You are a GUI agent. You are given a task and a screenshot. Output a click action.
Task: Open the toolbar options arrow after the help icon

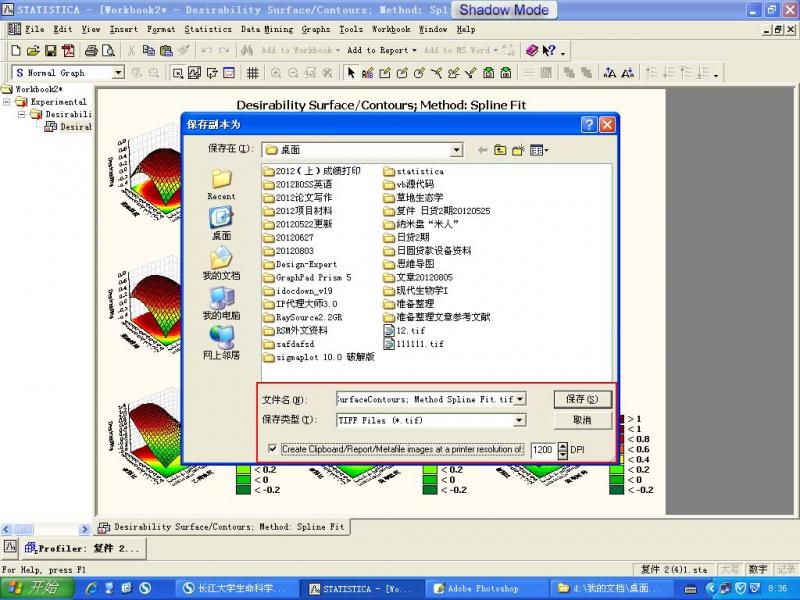[563, 52]
